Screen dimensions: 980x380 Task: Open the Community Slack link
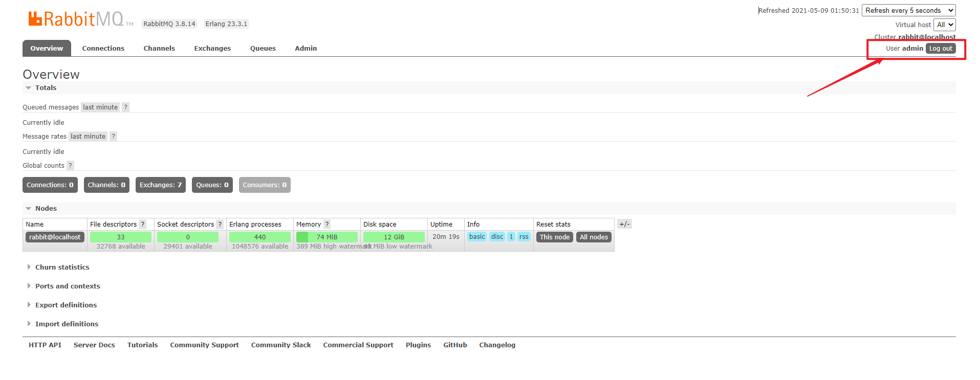pyautogui.click(x=281, y=345)
